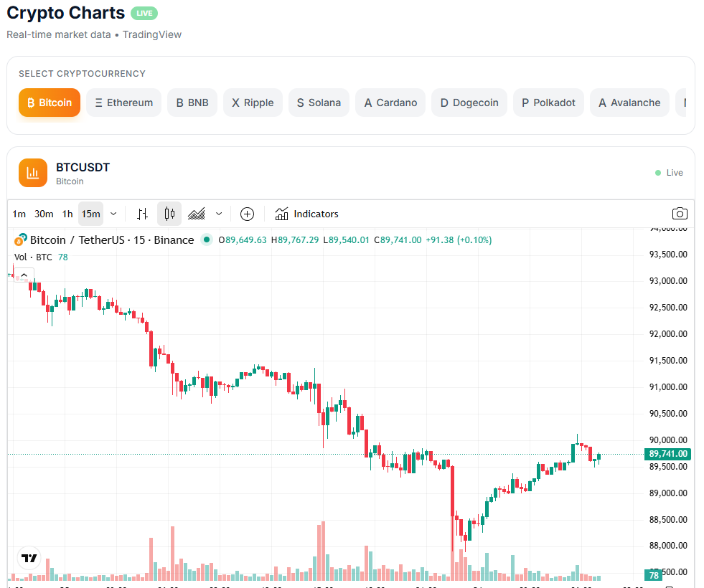This screenshot has width=704, height=588.
Task: Expand the time interval dropdown arrow
Action: (113, 214)
